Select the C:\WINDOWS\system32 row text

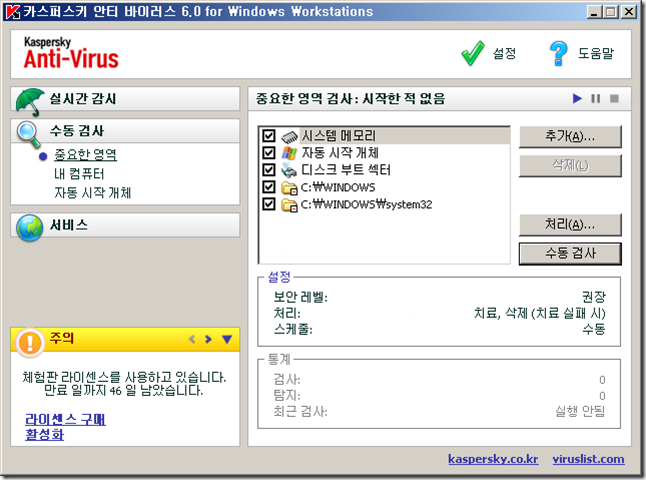(x=367, y=204)
